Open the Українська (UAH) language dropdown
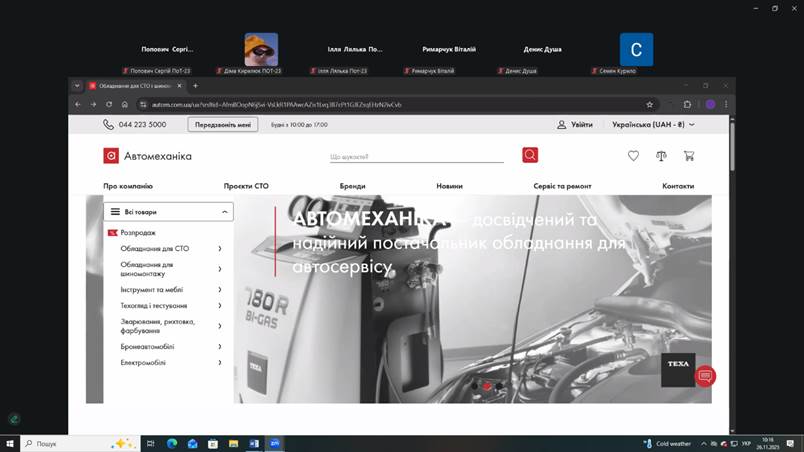804x452 pixels. point(646,125)
